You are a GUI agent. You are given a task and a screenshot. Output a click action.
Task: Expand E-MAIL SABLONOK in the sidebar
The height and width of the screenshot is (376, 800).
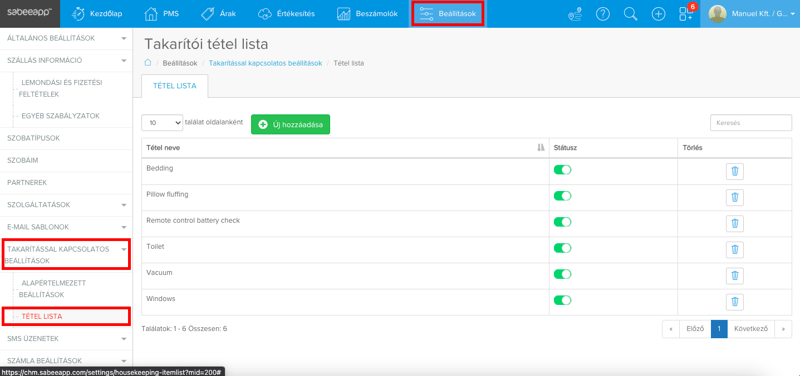point(66,227)
